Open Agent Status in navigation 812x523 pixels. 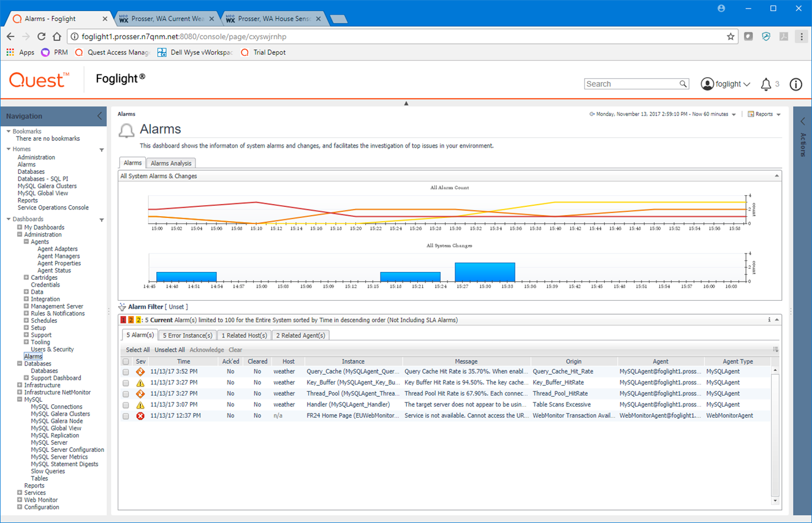[x=54, y=271]
